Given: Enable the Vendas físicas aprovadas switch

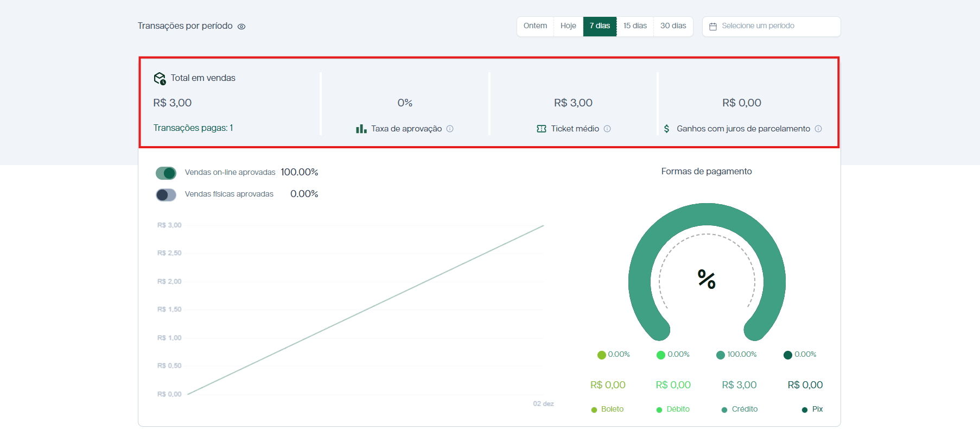Looking at the screenshot, I should pyautogui.click(x=166, y=195).
